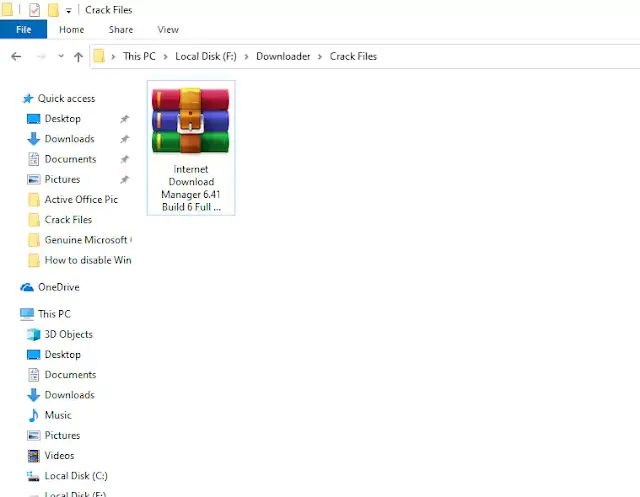Open Music under This PC

click(x=58, y=415)
